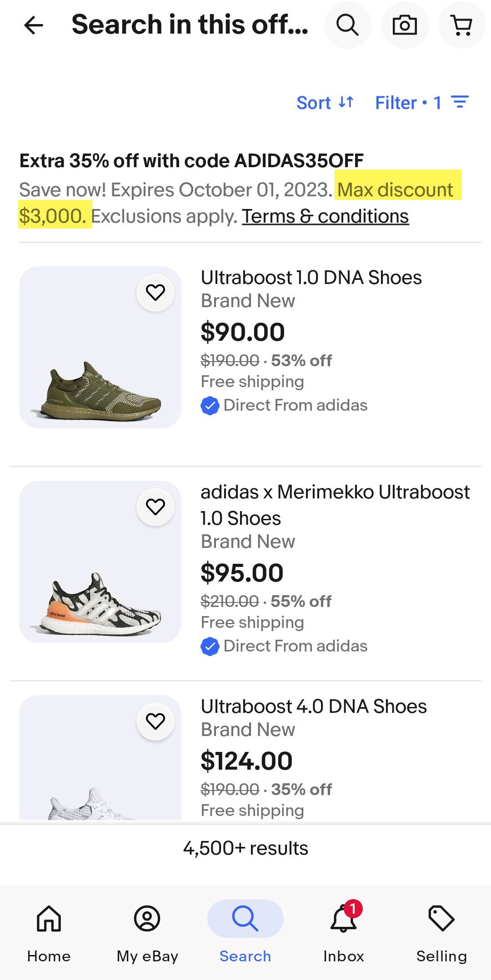Open search with the magnifier icon
The height and width of the screenshot is (980, 491).
click(347, 25)
